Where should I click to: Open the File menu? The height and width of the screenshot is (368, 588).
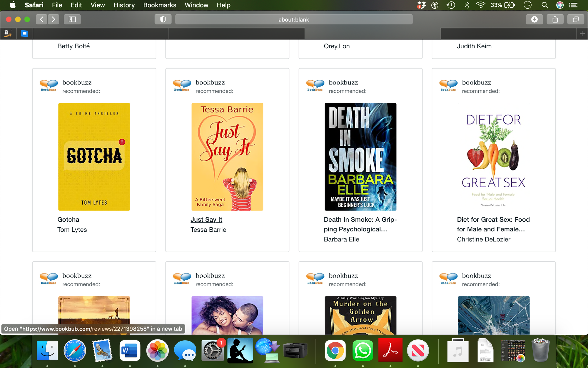[57, 5]
